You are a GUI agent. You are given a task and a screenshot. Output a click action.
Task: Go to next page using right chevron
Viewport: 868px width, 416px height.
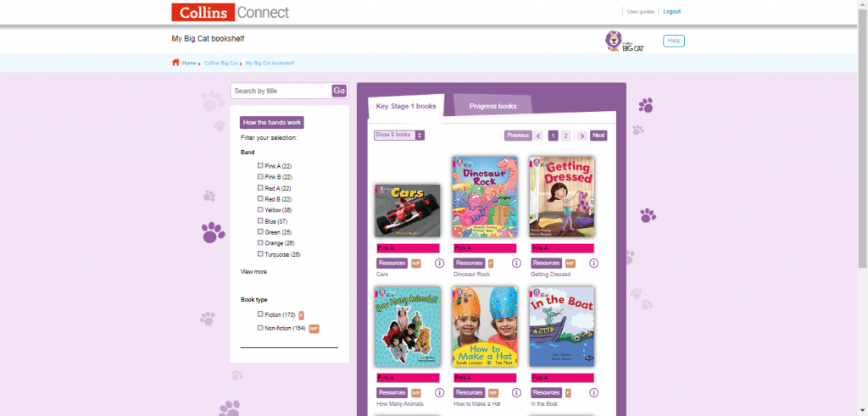[582, 136]
